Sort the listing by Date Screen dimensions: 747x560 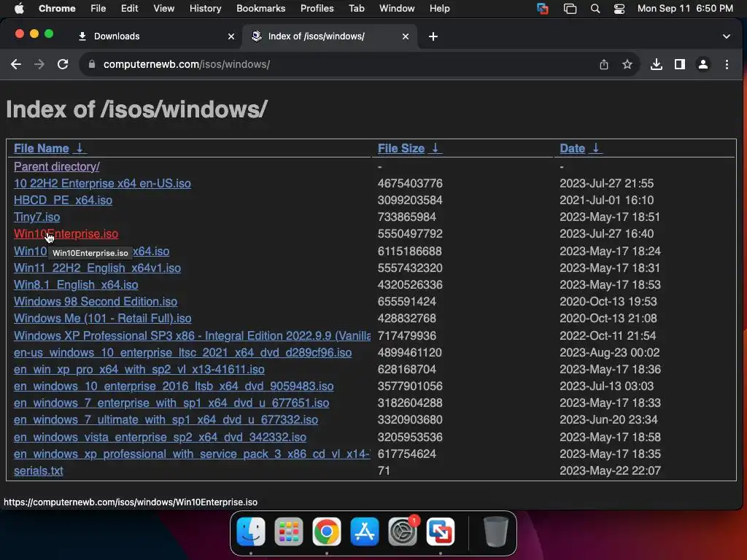(572, 149)
